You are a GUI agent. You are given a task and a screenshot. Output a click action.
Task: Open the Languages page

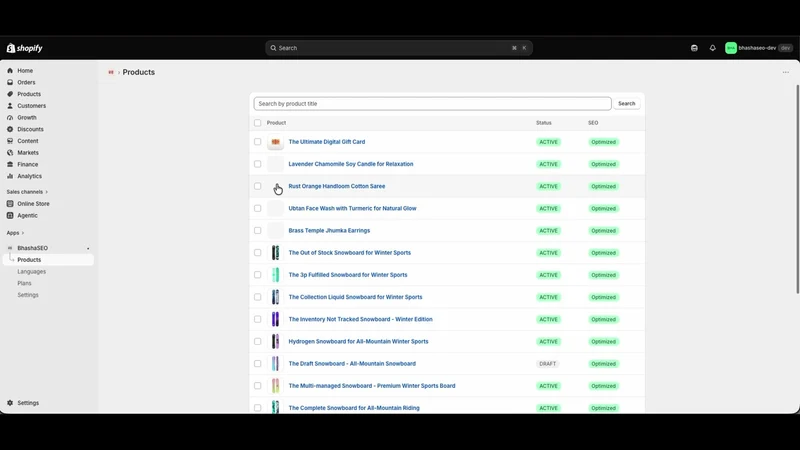click(x=32, y=271)
